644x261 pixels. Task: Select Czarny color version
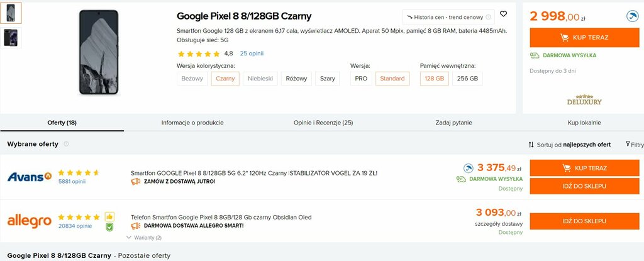(225, 79)
